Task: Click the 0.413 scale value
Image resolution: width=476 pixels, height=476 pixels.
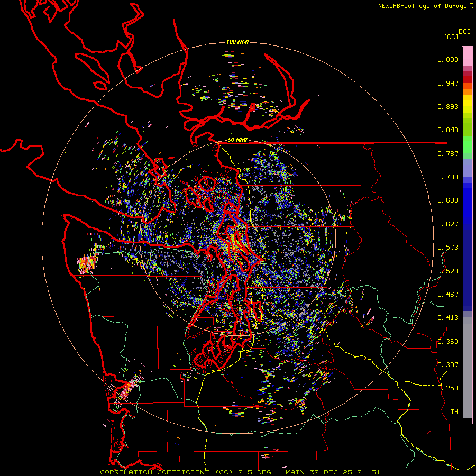Action: tap(448, 318)
